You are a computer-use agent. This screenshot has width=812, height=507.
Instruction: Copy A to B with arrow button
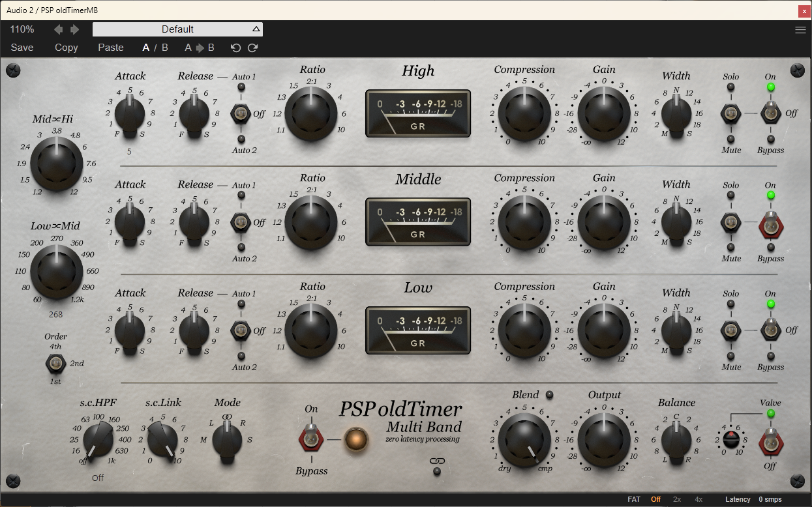pos(200,48)
